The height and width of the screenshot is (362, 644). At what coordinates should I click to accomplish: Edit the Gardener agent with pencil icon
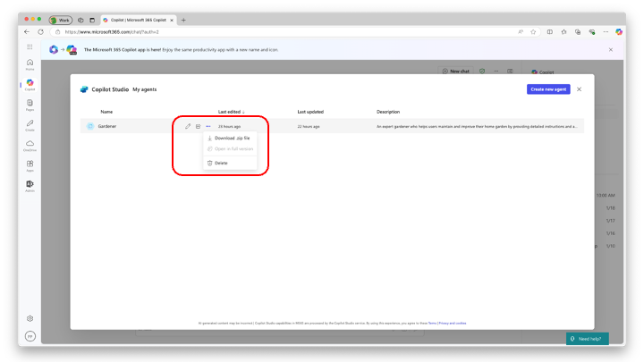[x=188, y=126]
